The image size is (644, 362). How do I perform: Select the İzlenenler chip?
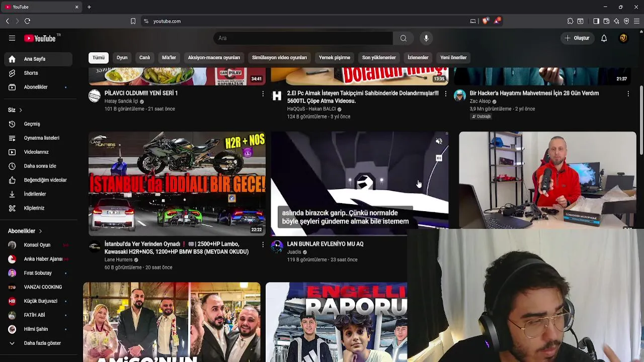pos(418,57)
